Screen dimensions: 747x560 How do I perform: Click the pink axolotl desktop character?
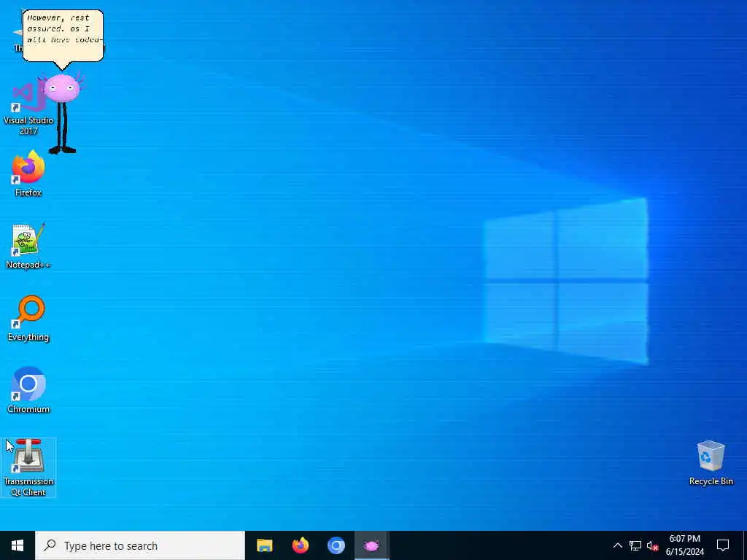63,113
